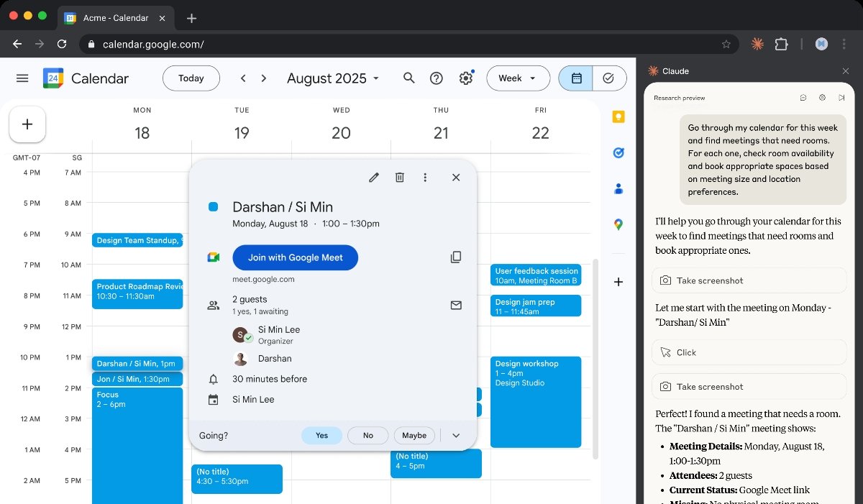Viewport: 863px width, 504px height.
Task: Join with Google Meet
Action: pyautogui.click(x=295, y=257)
